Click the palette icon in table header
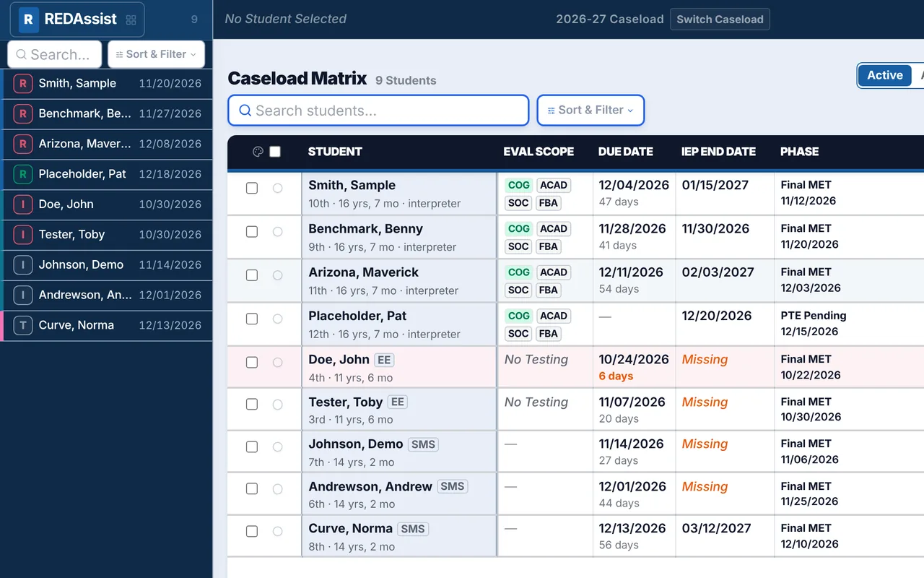 point(258,152)
